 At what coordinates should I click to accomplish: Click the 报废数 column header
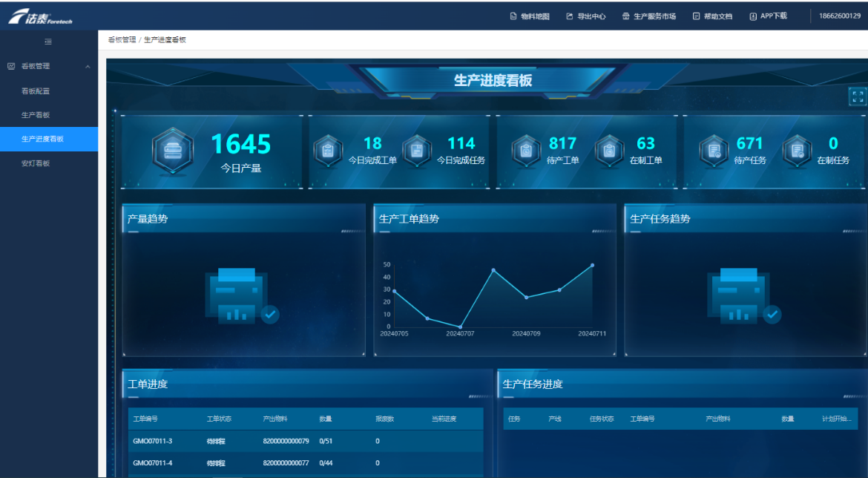coord(385,419)
